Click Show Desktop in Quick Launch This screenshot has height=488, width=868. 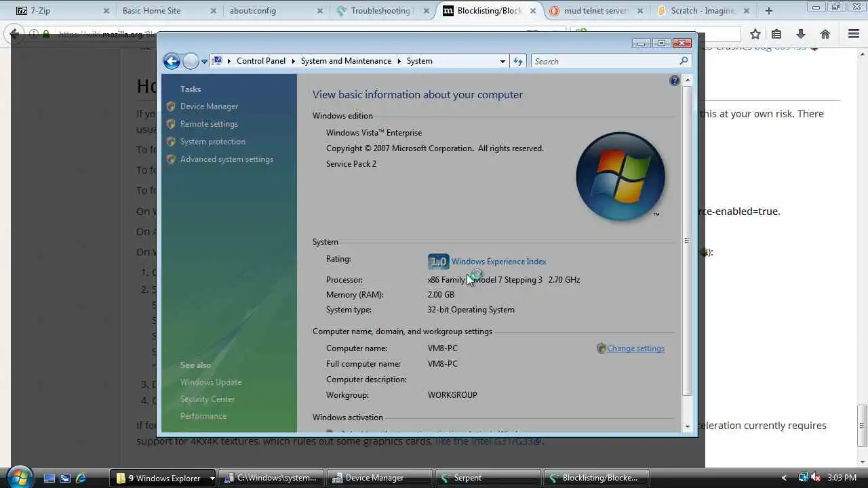[49, 478]
